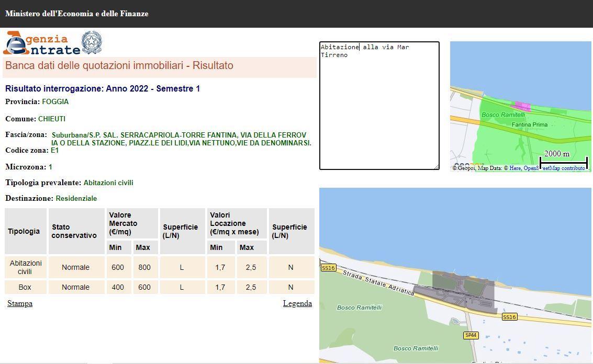Select the Microzona value '1'
Viewport: 593px width, 364px height.
(50, 167)
